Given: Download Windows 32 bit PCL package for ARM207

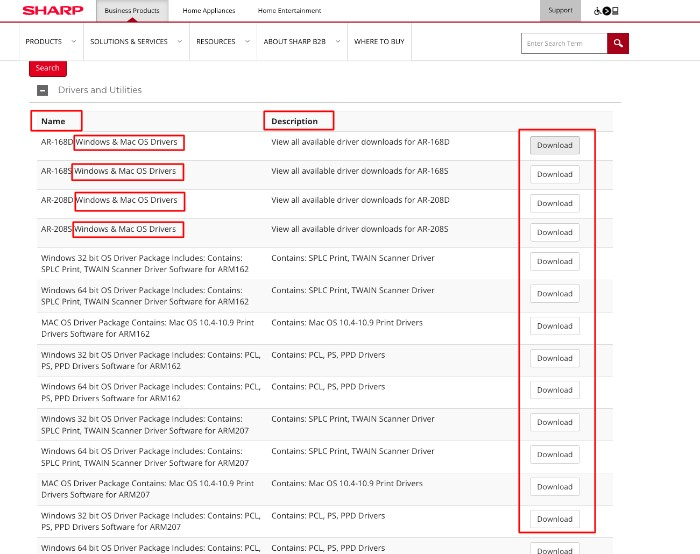Looking at the screenshot, I should pyautogui.click(x=555, y=519).
